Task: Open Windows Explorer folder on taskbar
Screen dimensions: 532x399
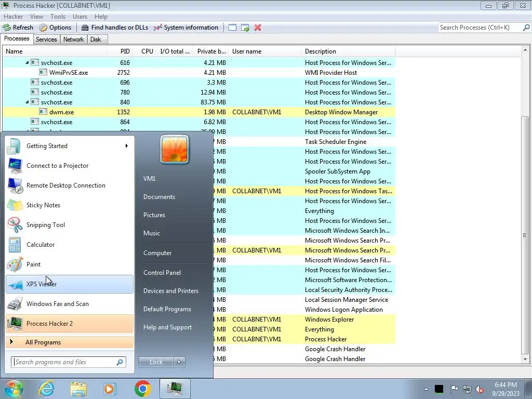Action: coord(78,389)
